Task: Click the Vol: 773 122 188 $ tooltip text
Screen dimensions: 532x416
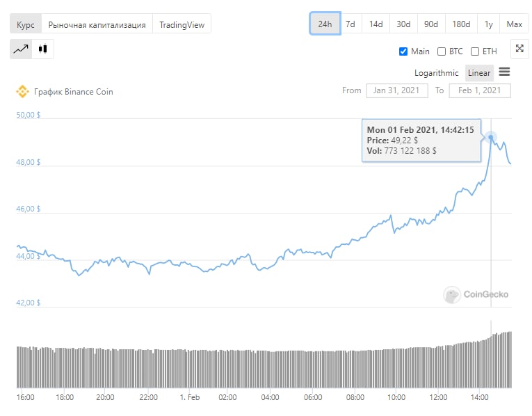Action: point(402,151)
